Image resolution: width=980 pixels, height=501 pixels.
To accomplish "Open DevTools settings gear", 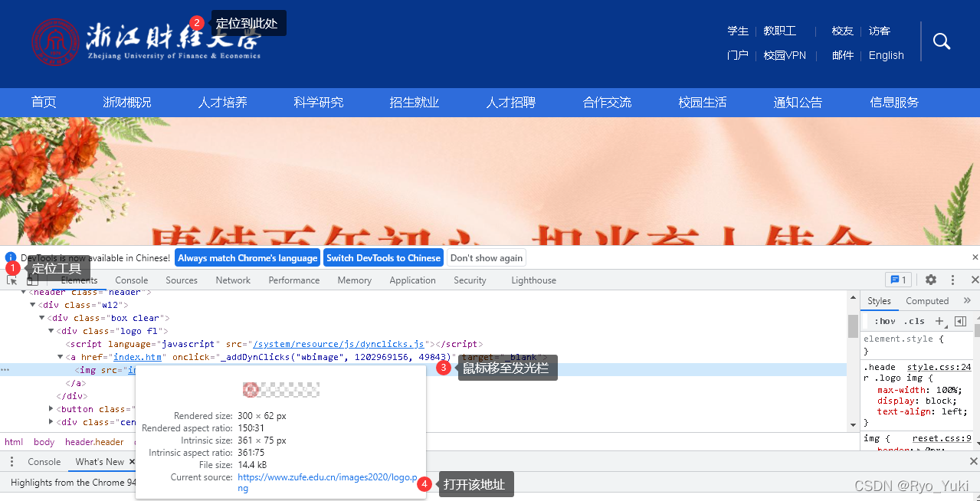I will click(930, 280).
